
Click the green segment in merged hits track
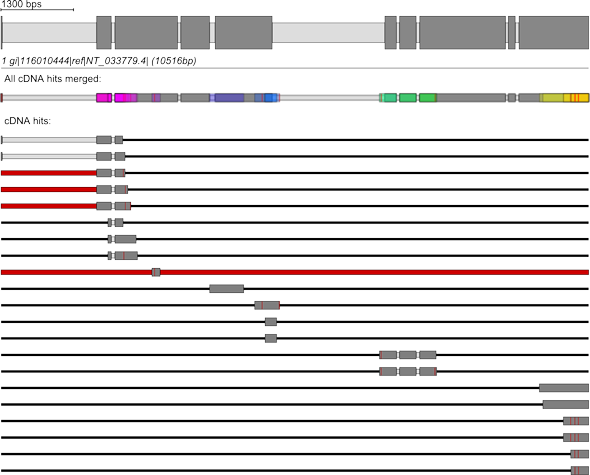408,98
